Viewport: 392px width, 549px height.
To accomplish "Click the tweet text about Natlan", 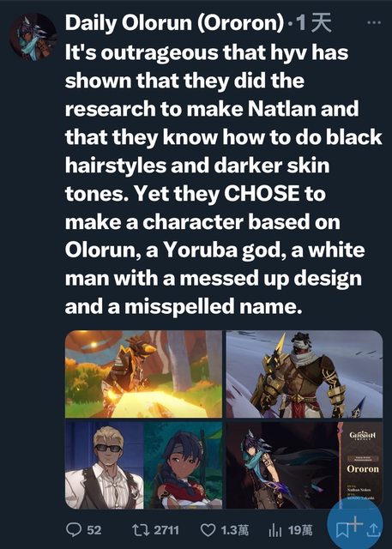I will point(223,179).
